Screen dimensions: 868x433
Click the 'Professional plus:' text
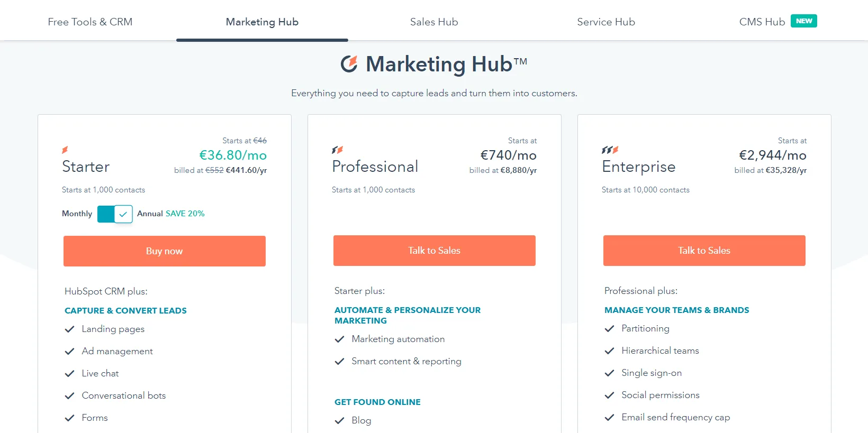click(641, 291)
